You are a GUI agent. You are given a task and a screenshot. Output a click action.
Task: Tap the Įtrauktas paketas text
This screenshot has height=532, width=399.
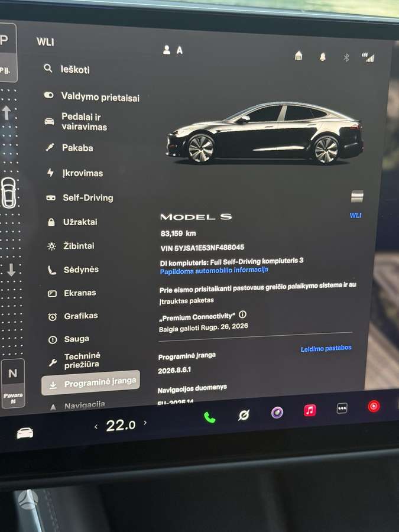(186, 301)
